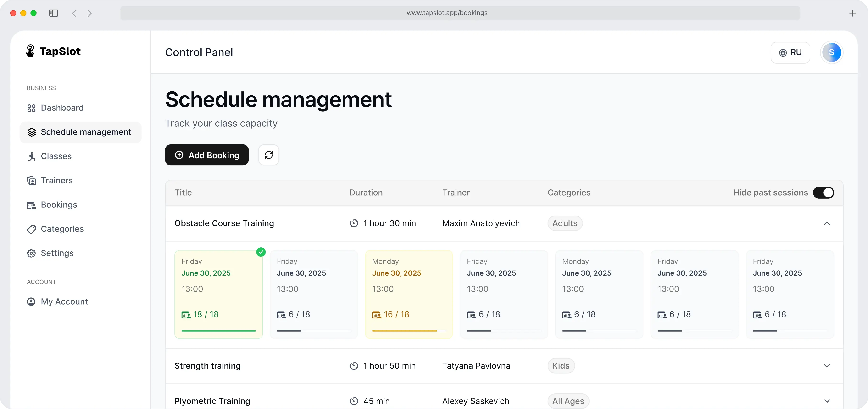The width and height of the screenshot is (868, 409).
Task: Open the Categories section
Action: point(81,229)
